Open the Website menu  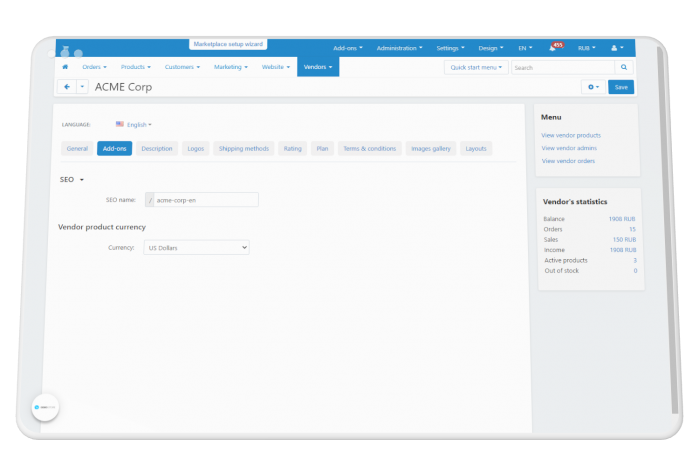275,67
